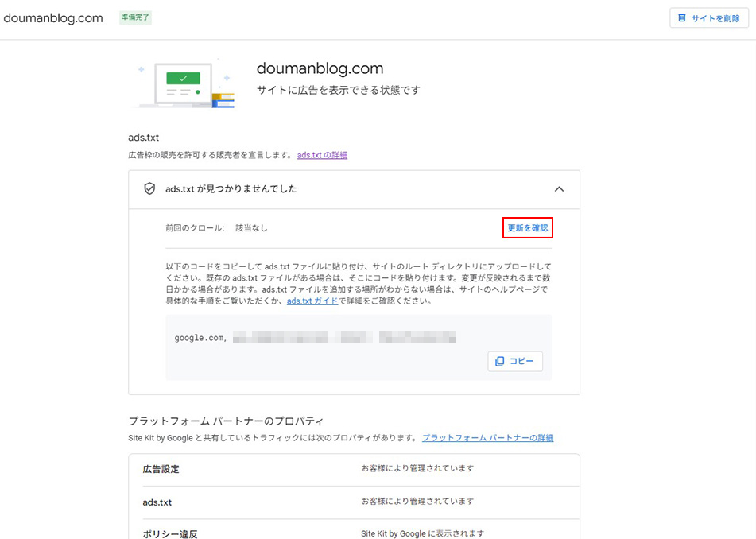Image resolution: width=756 pixels, height=539 pixels.
Task: Copy the ads.txt code with コピー button
Action: (515, 361)
